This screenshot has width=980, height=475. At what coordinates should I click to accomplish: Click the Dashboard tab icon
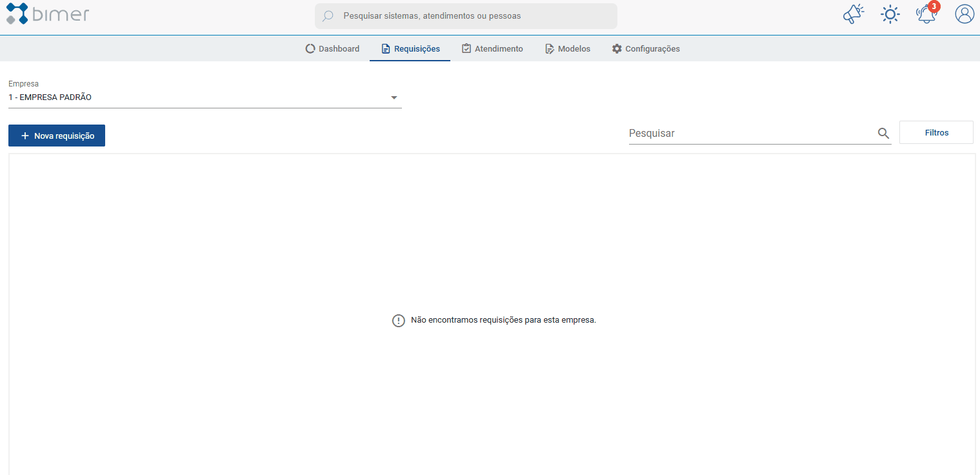pyautogui.click(x=310, y=49)
